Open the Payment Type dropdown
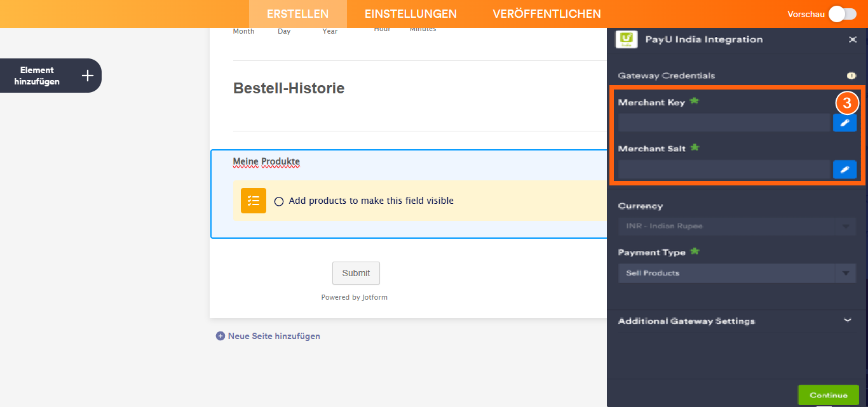 click(x=736, y=273)
